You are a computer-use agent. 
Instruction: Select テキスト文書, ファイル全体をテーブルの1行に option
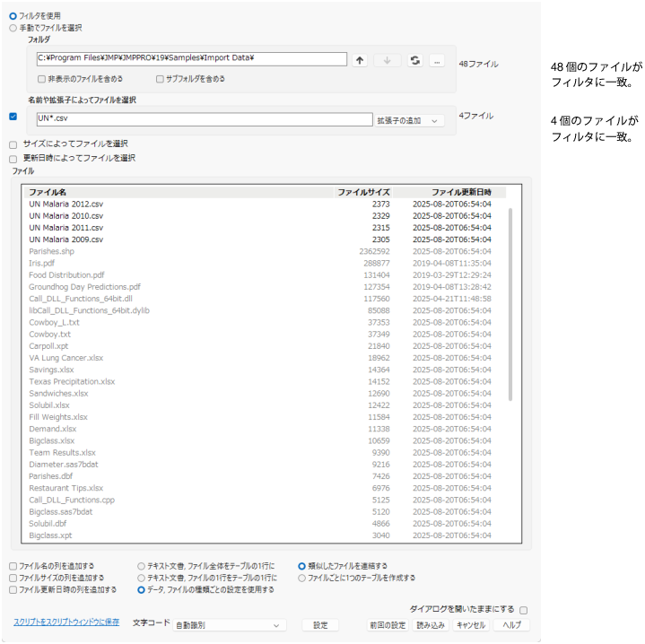pyautogui.click(x=141, y=566)
